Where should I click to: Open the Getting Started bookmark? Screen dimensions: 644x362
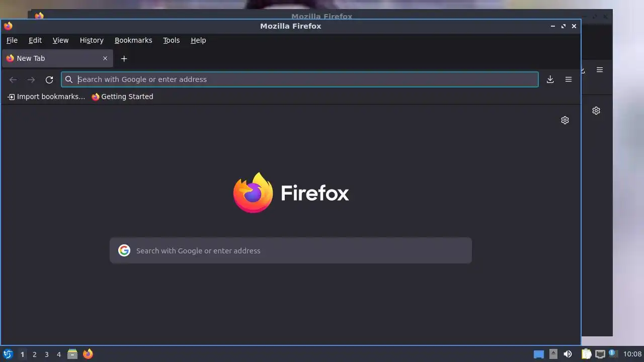122,97
